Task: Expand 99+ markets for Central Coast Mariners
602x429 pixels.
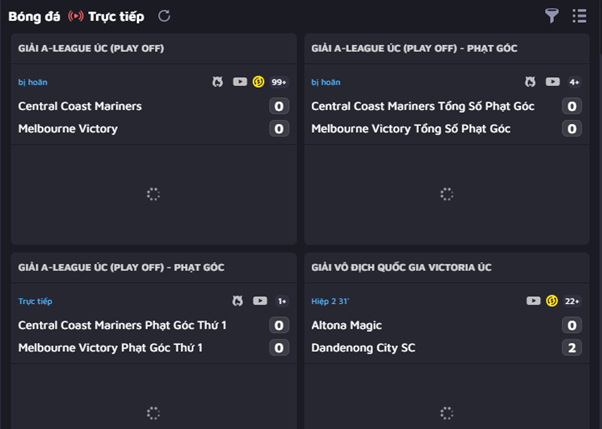Action: tap(279, 82)
